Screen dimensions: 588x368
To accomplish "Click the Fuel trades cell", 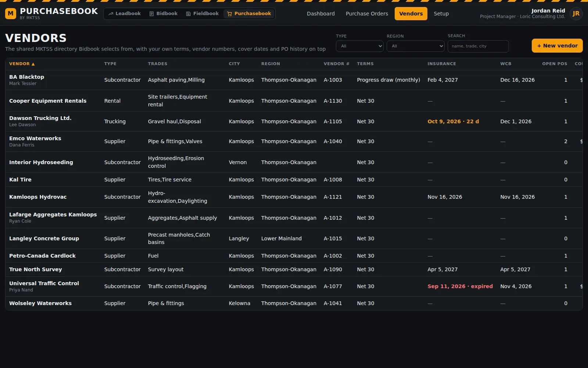I will (x=153, y=256).
